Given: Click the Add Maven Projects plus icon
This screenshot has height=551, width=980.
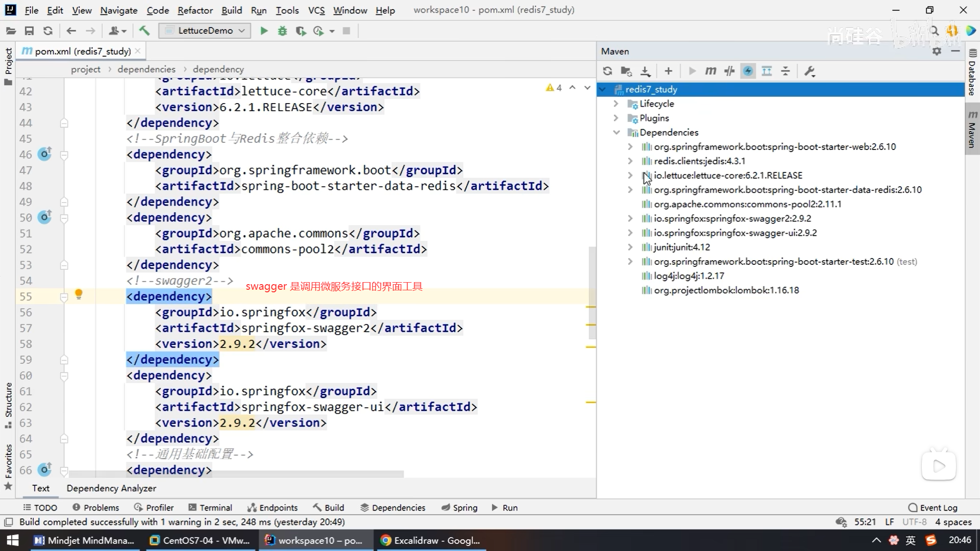Looking at the screenshot, I should point(668,71).
